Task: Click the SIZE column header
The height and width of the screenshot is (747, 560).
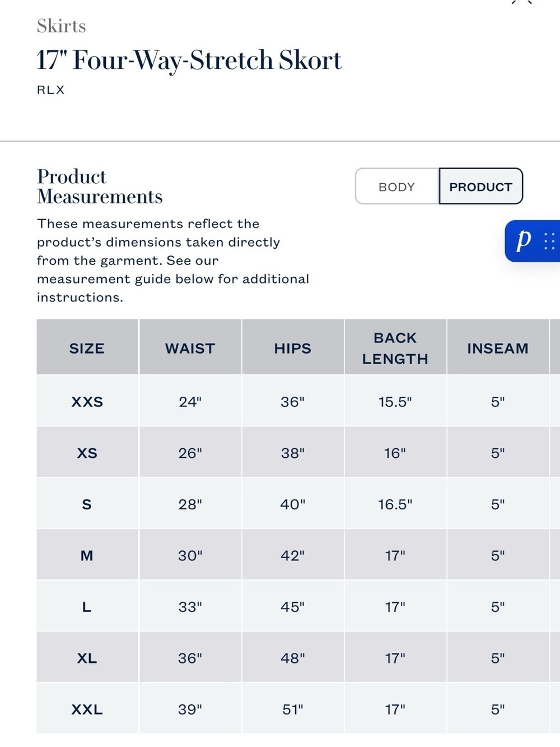Action: [87, 348]
